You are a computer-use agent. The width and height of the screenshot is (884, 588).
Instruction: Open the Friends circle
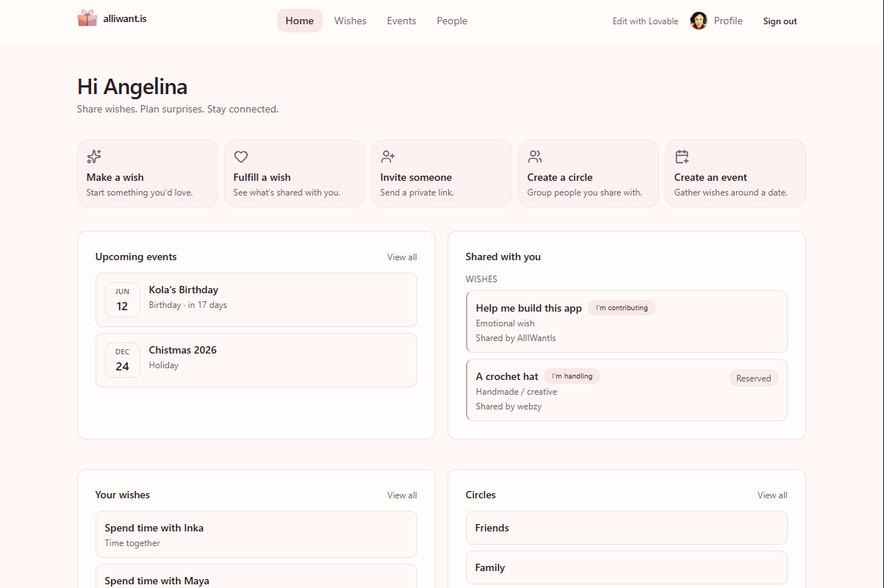coord(627,528)
